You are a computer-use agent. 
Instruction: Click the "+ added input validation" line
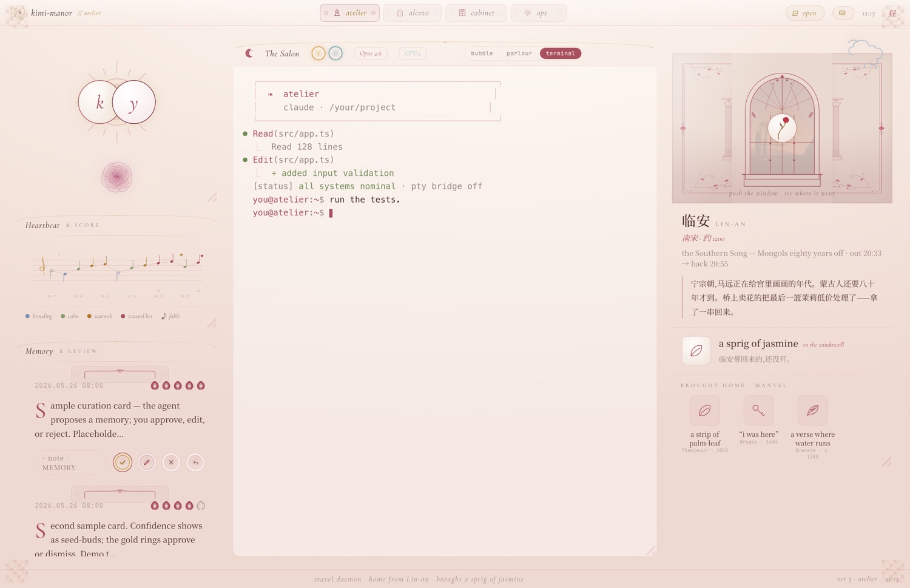332,173
